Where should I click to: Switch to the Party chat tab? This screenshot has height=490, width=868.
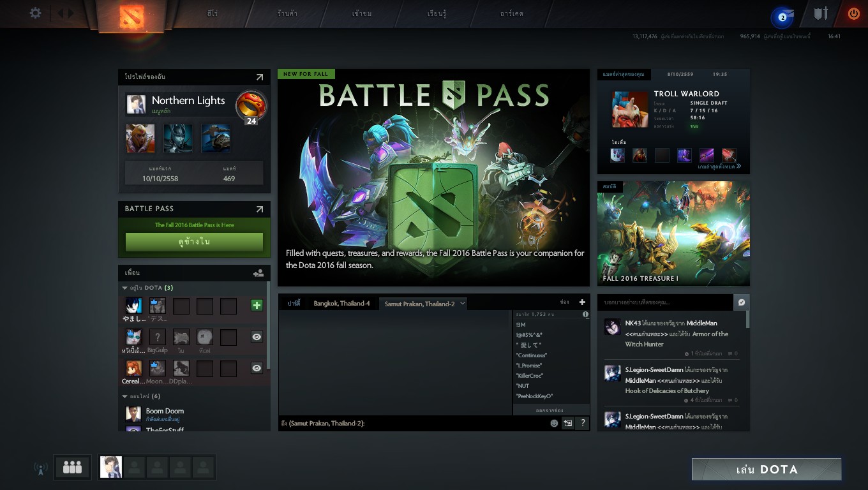[x=294, y=304]
